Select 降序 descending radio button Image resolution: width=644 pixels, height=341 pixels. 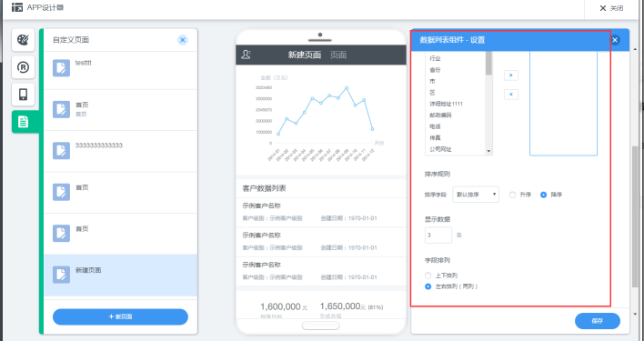tap(543, 195)
